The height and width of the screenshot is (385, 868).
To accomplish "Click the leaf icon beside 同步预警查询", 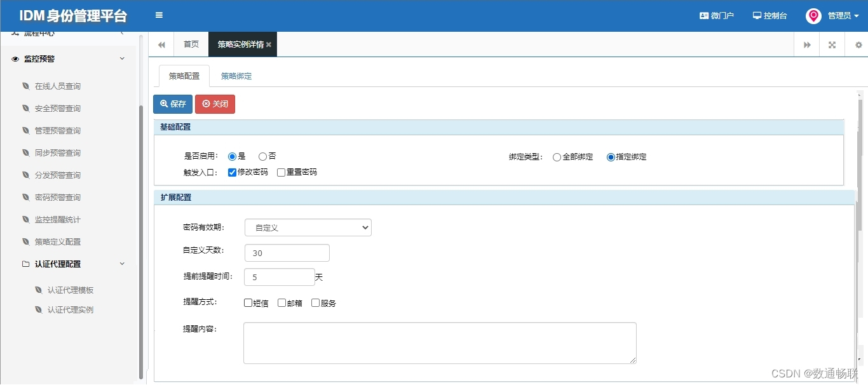I will click(x=25, y=152).
